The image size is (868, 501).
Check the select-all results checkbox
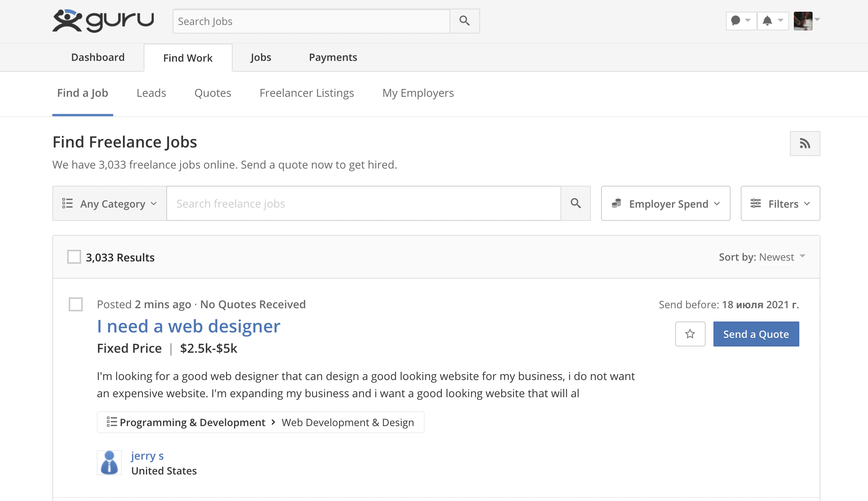[x=74, y=257]
